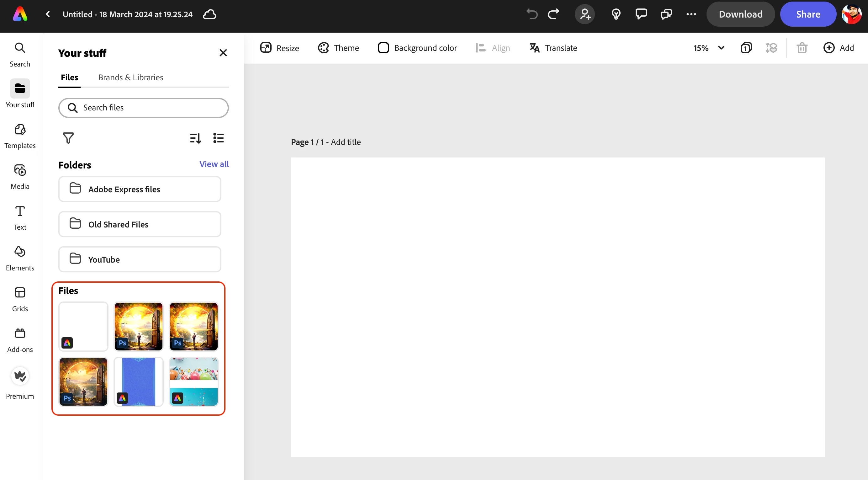Open the Elements panel in sidebar
Viewport: 868px width, 480px height.
(20, 258)
